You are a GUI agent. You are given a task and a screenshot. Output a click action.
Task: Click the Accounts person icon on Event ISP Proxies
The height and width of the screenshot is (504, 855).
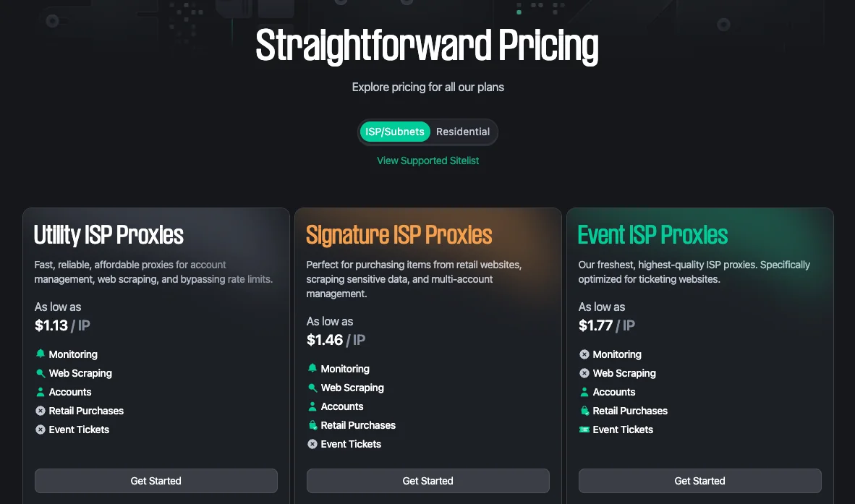[584, 392]
